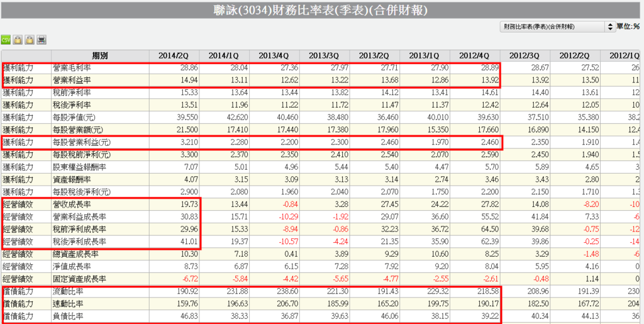Image resolution: width=644 pixels, height=324 pixels.
Task: Click the 聯詠(3034)財務比率表 page title
Action: pyautogui.click(x=321, y=10)
